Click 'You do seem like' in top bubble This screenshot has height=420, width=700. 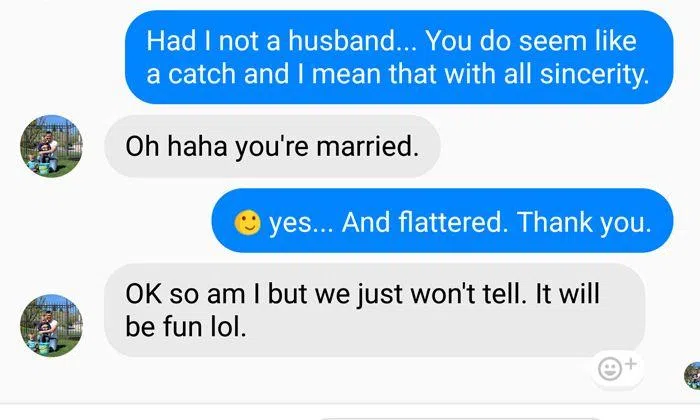pyautogui.click(x=531, y=41)
